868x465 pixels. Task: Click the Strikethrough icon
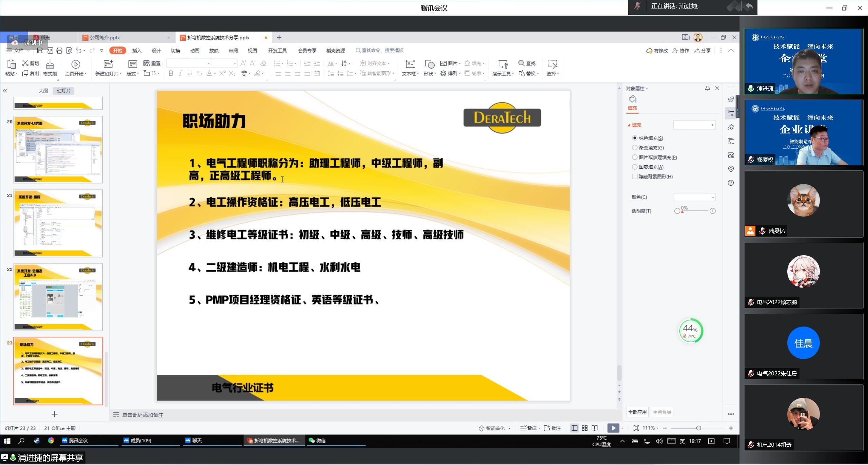tap(200, 73)
